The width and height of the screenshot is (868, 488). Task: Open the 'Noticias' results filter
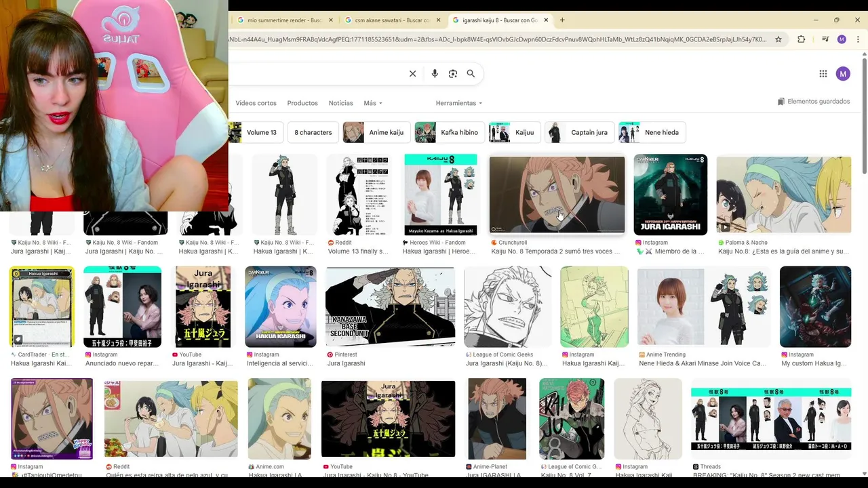pos(340,103)
